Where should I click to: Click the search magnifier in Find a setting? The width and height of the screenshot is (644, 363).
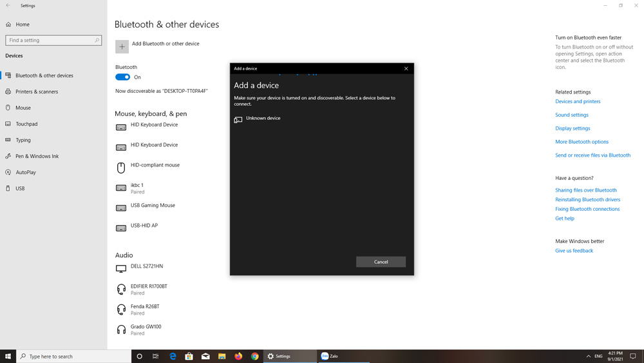click(97, 40)
